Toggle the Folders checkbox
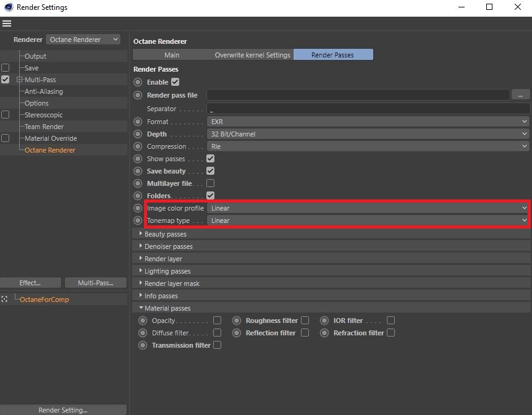The height and width of the screenshot is (415, 532). [x=210, y=195]
